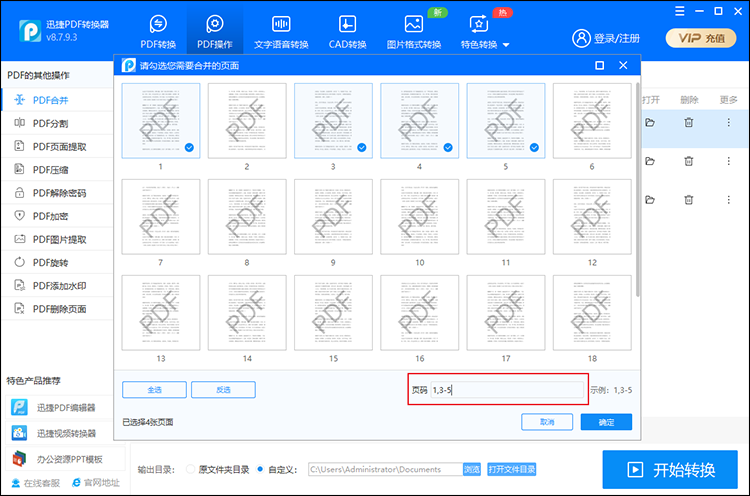Screen dimensions: 750x496
Task: Delete third file via trash icon
Action: click(688, 199)
